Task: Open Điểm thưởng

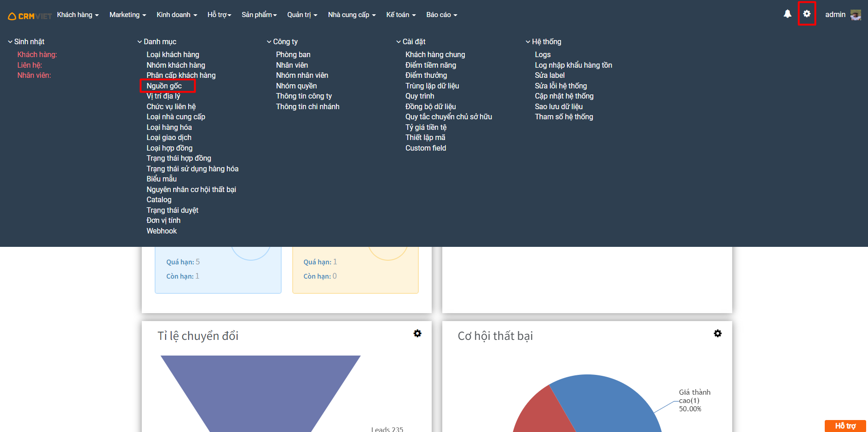Action: (x=426, y=76)
